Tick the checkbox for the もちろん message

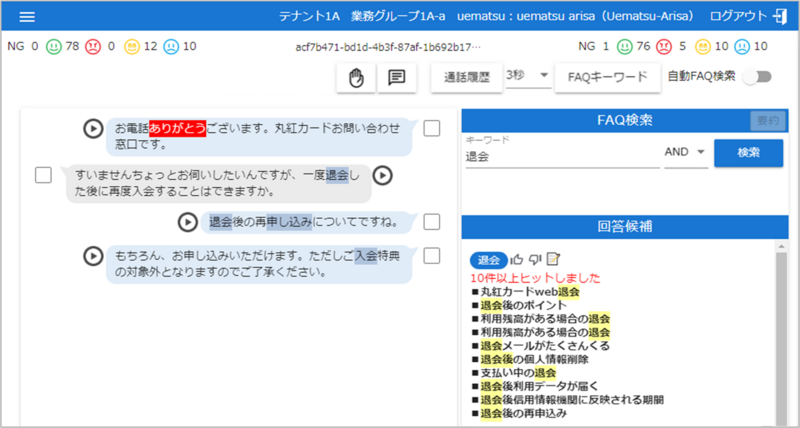(x=432, y=255)
